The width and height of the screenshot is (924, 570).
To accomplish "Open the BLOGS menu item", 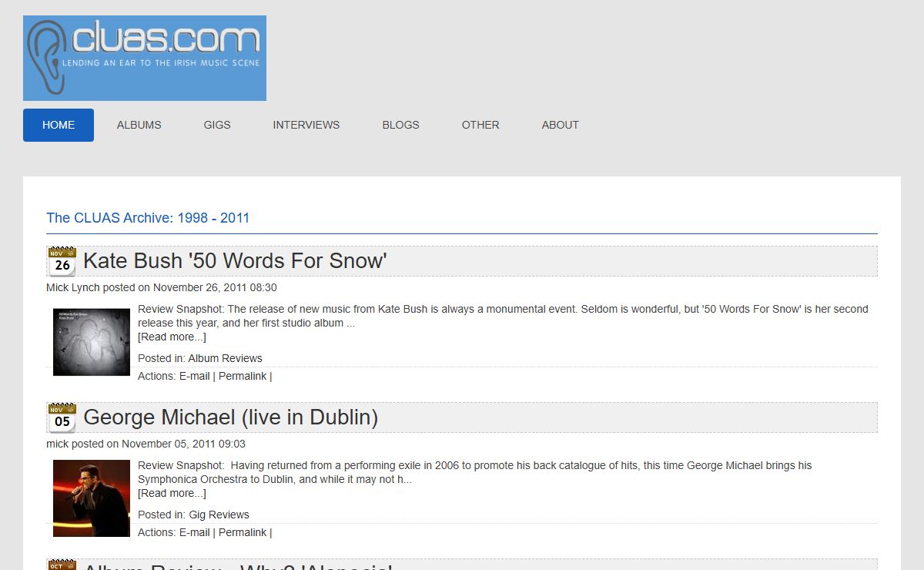I will (401, 125).
